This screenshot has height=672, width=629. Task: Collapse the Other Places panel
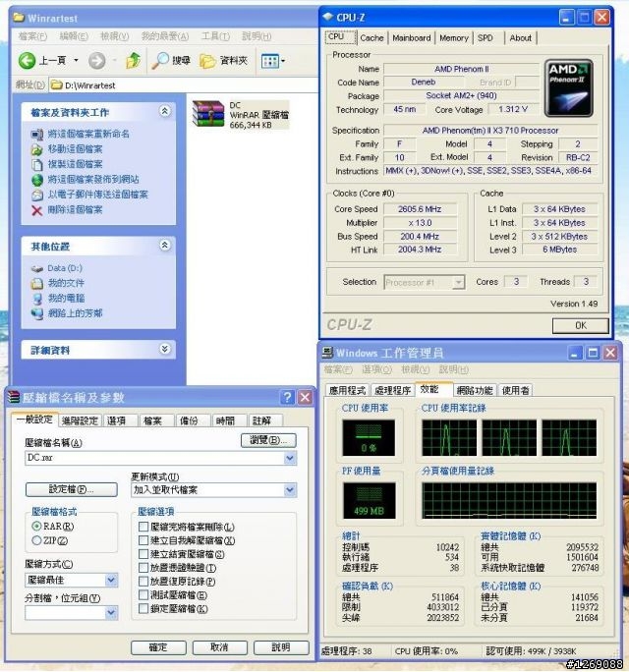(x=165, y=246)
